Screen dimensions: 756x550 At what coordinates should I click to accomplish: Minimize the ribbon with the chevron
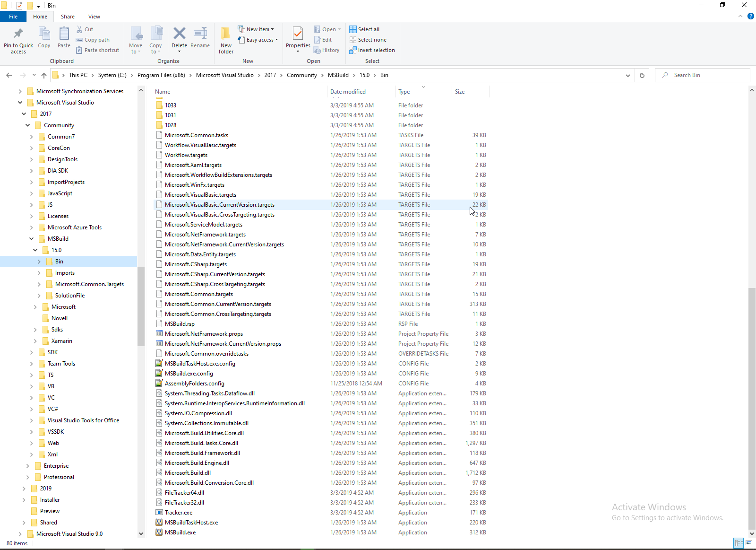click(740, 16)
